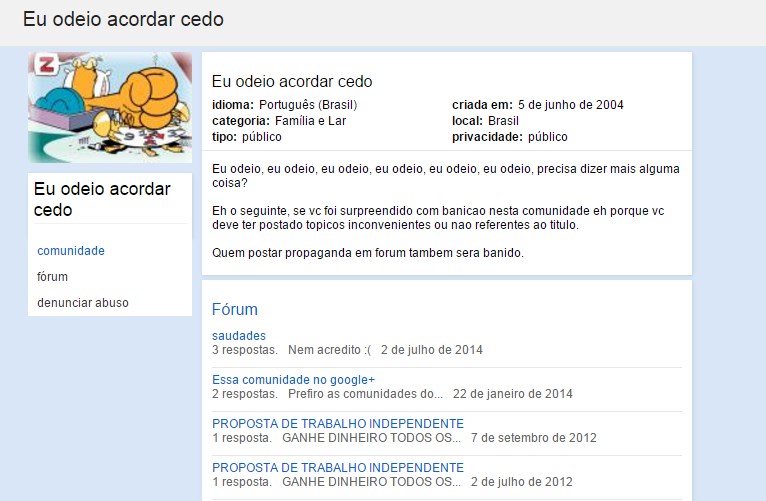Open PROPOSTA DE TRABALHO topic from 2 de julho 2012
Viewport: 766px width, 501px height.
[x=338, y=468]
